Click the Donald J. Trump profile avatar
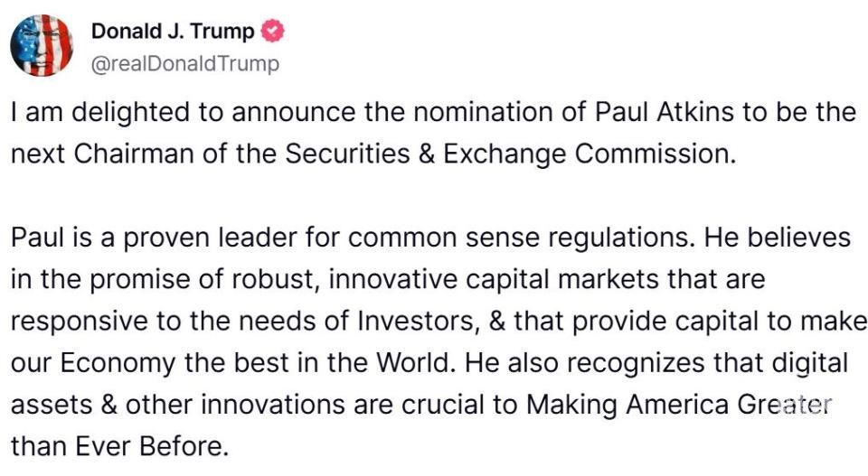The height and width of the screenshot is (476, 868). tap(42, 45)
